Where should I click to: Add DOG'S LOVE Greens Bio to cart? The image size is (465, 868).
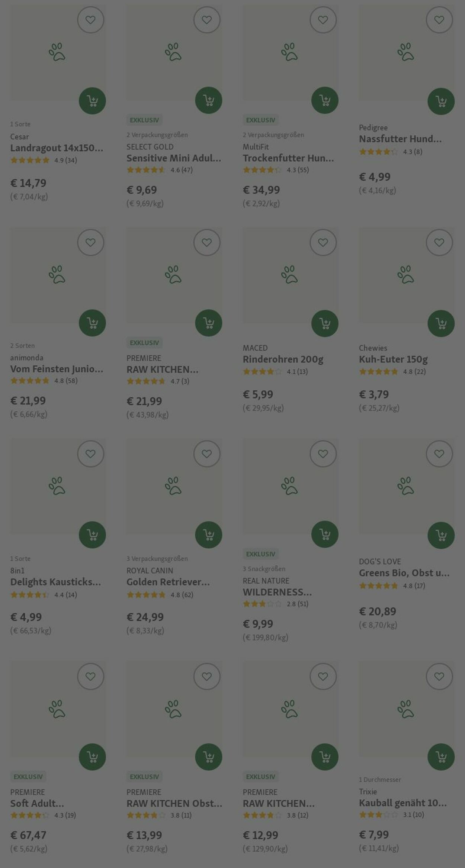[x=441, y=535]
